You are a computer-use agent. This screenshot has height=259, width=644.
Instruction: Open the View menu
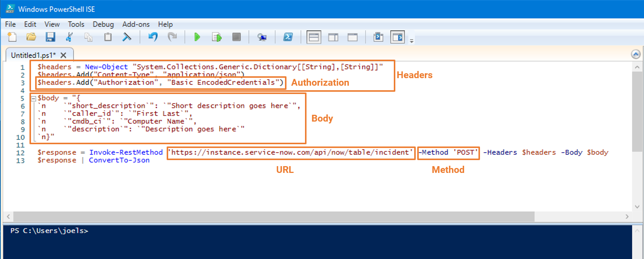[x=52, y=24]
